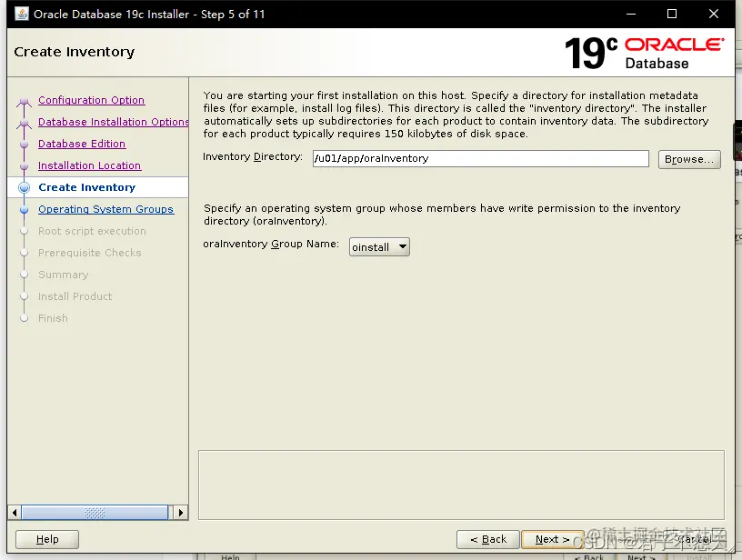742x560 pixels.
Task: Proceed with the Next button
Action: point(552,539)
